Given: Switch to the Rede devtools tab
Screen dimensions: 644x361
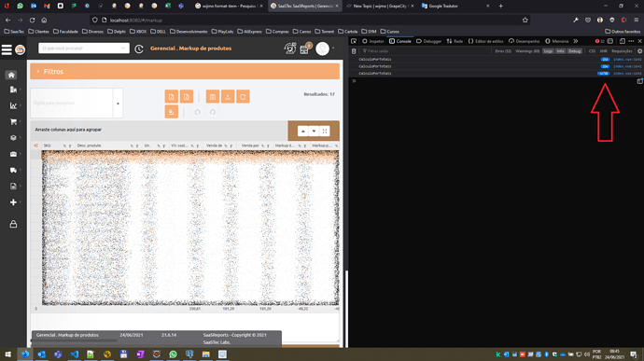Looking at the screenshot, I should [x=455, y=41].
